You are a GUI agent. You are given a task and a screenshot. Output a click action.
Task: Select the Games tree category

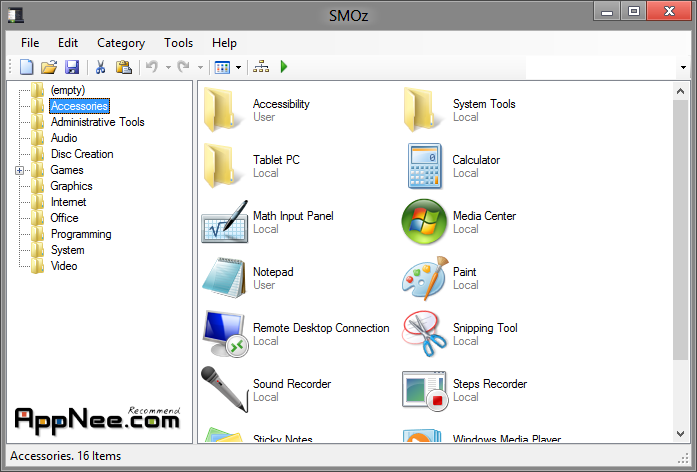[67, 170]
